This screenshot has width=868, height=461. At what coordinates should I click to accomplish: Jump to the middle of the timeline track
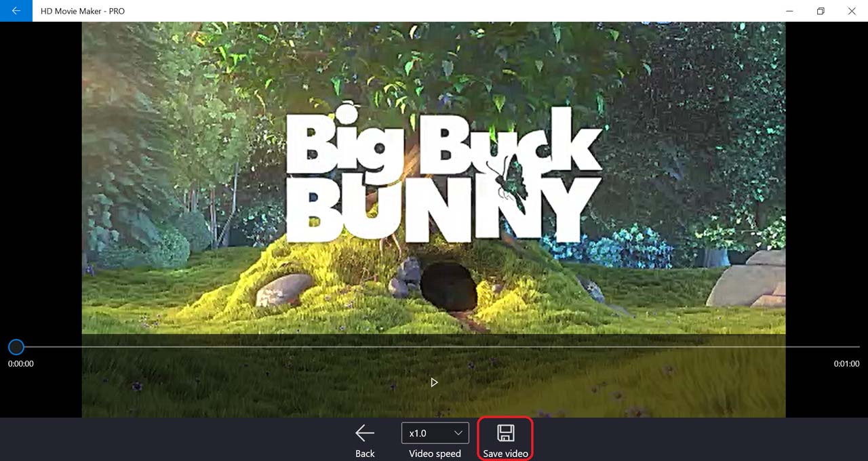click(434, 347)
